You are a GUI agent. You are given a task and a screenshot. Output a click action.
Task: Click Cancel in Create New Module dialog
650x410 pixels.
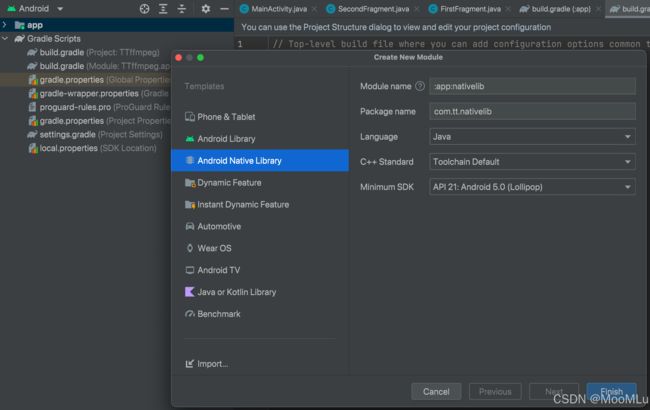coord(436,391)
